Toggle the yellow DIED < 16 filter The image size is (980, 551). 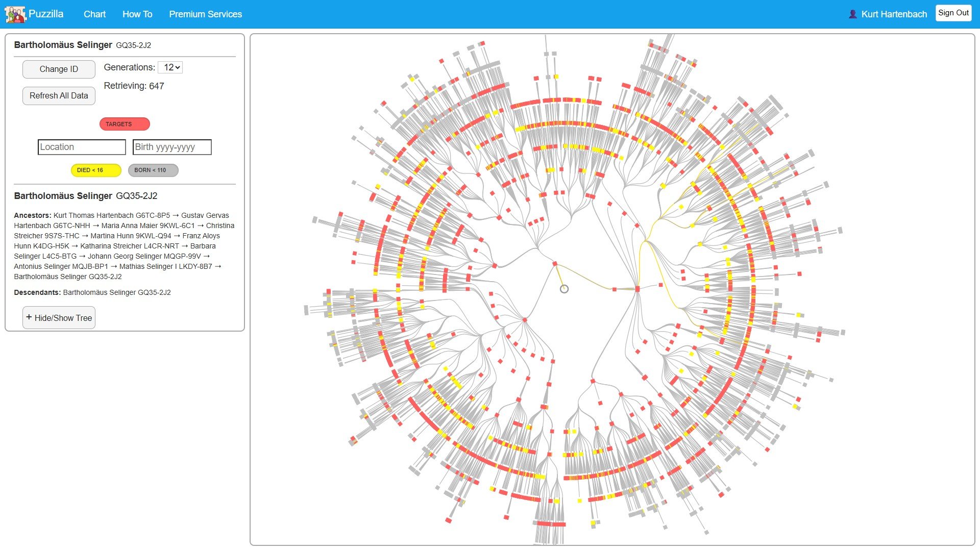[x=96, y=170]
